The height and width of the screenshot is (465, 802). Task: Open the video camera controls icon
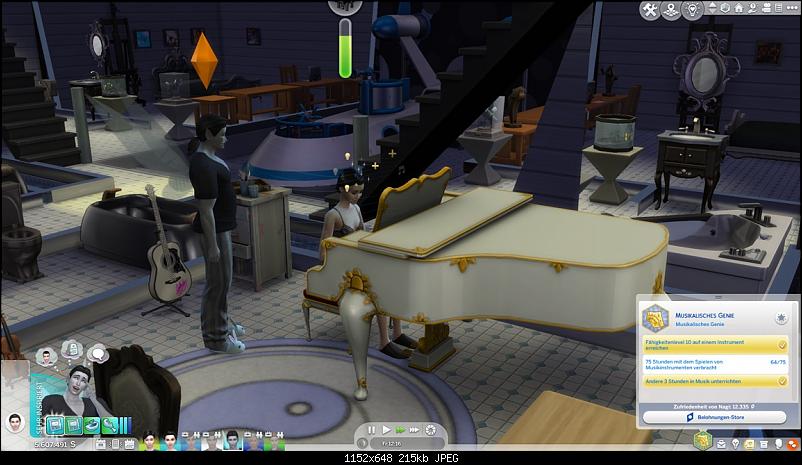(x=766, y=8)
